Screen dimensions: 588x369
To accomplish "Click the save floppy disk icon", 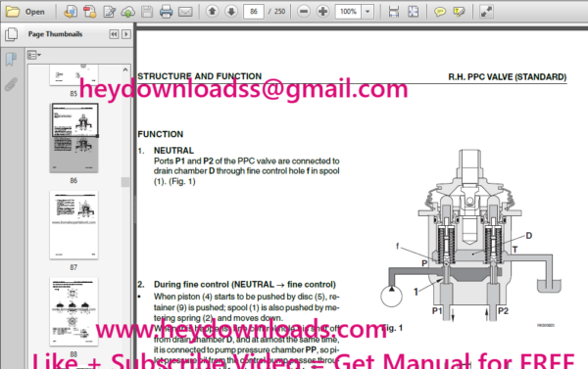I will point(147,12).
